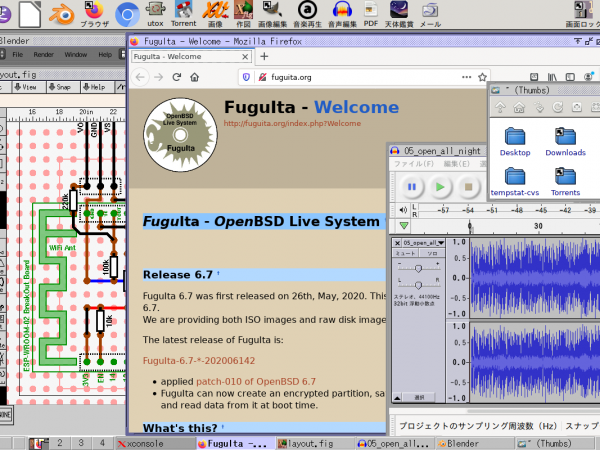
Task: Follow the fuguita.org/index.php?Welcome link
Action: 292,123
